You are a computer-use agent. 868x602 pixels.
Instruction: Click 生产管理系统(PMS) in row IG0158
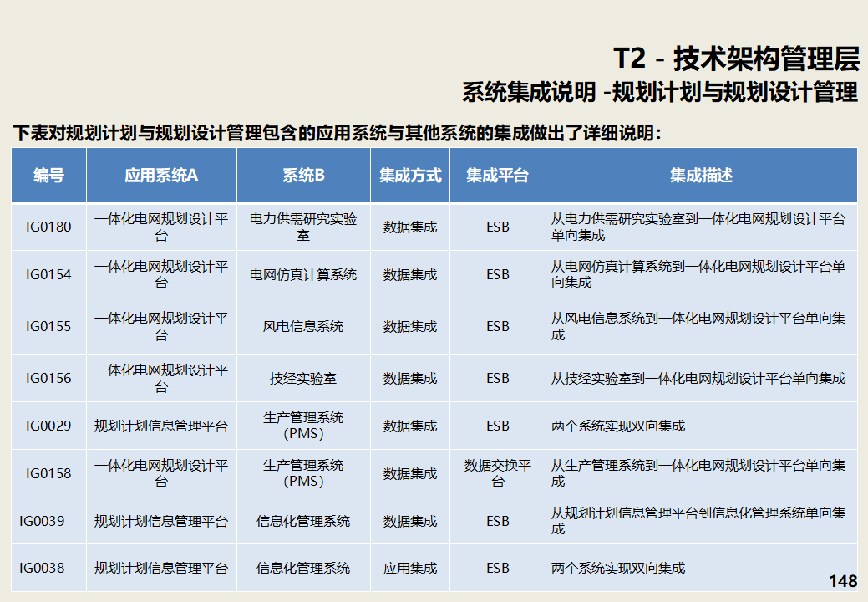tap(303, 473)
